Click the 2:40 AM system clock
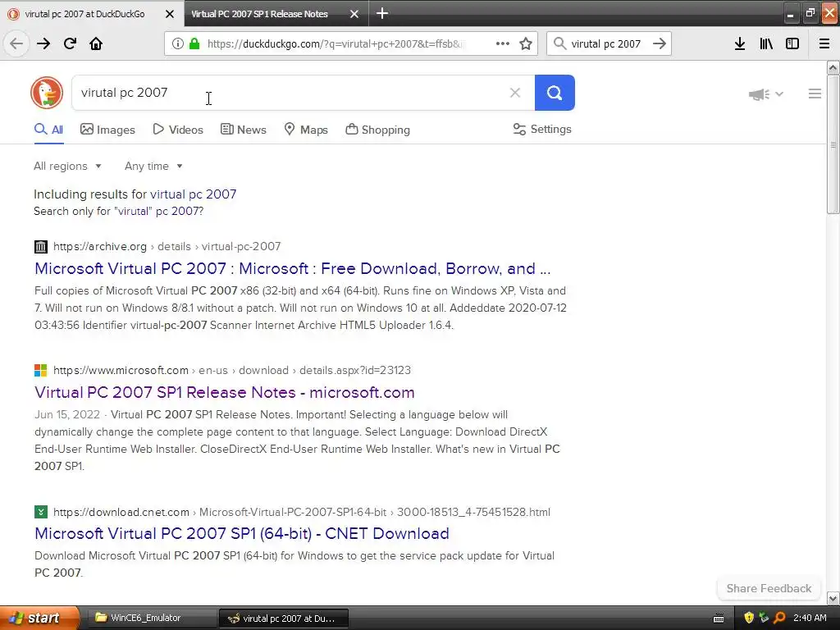Image resolution: width=840 pixels, height=630 pixels. (x=810, y=618)
